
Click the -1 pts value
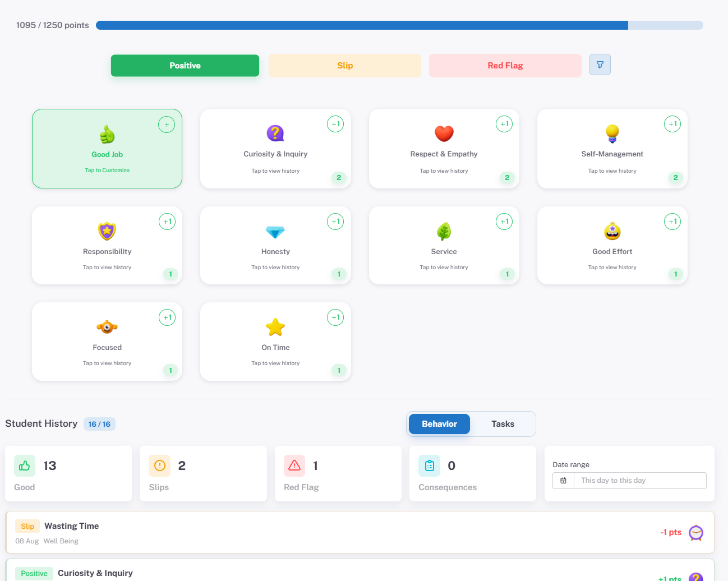click(671, 532)
